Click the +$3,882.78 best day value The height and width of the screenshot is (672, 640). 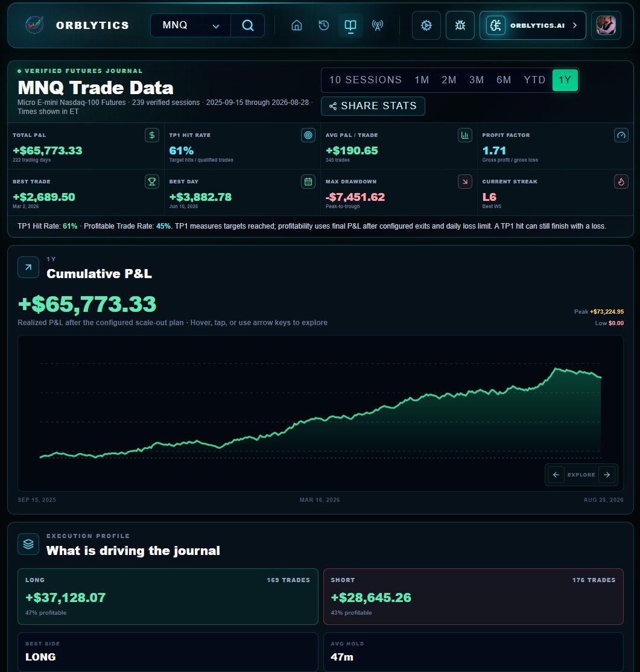[x=201, y=197]
